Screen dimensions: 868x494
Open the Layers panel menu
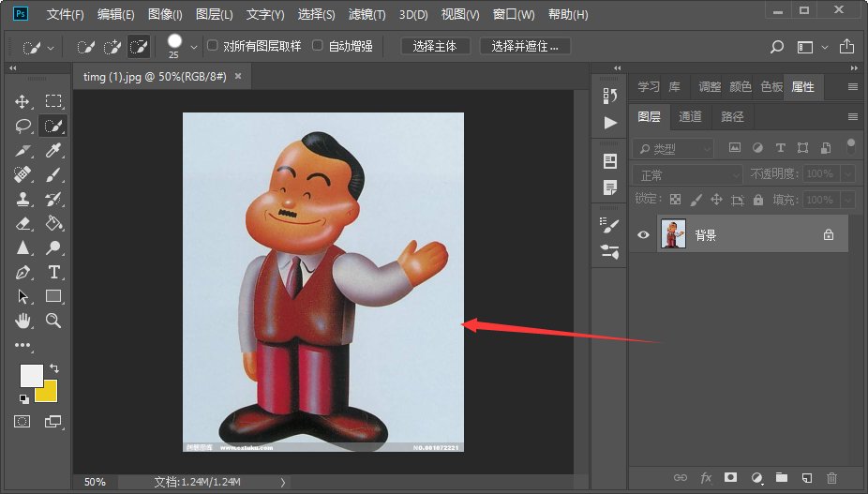pos(852,116)
